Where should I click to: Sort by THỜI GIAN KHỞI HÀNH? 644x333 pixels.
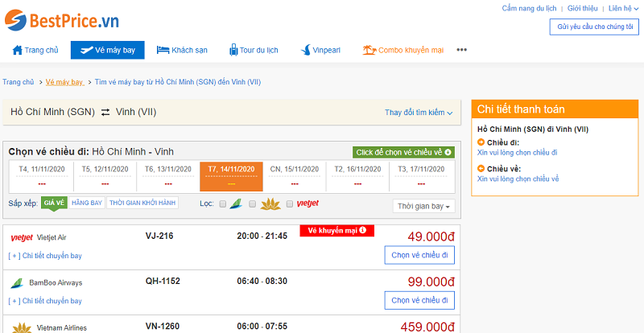(142, 203)
